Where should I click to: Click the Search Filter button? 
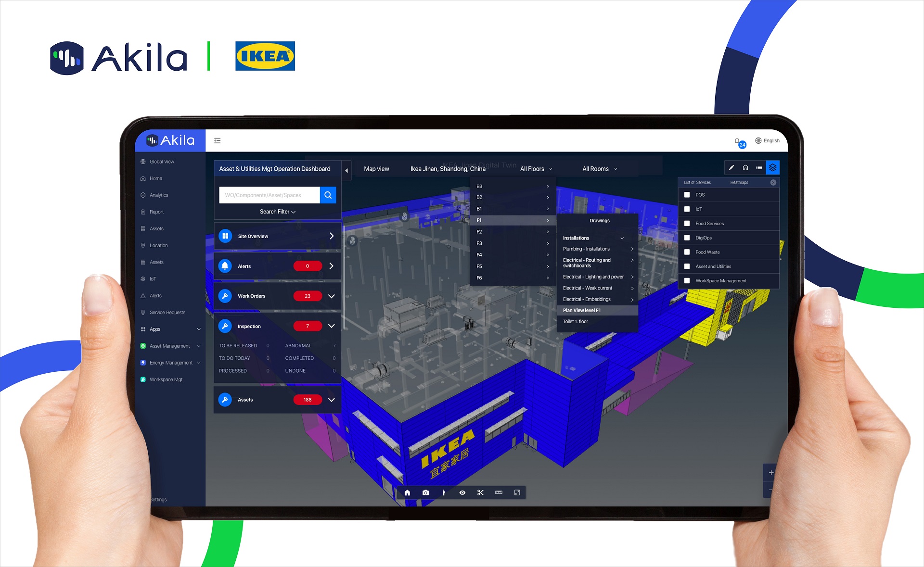pyautogui.click(x=275, y=211)
